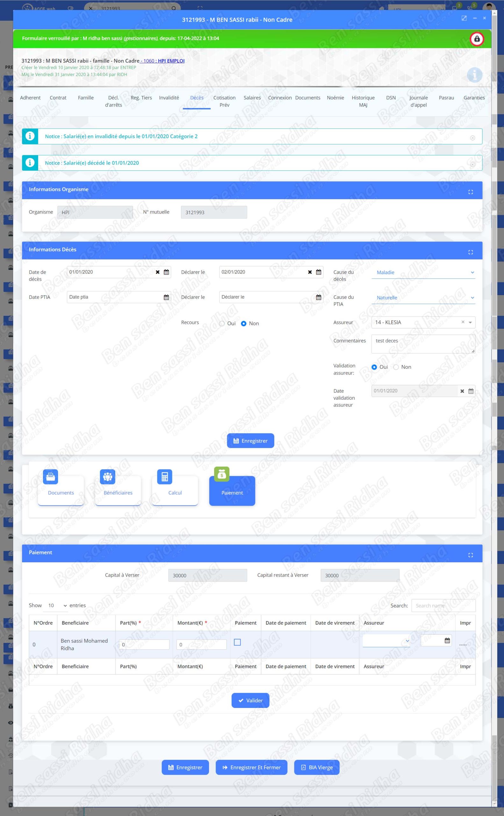This screenshot has height=816, width=504.
Task: Expand the Cause du décès dropdown
Action: [x=423, y=273]
